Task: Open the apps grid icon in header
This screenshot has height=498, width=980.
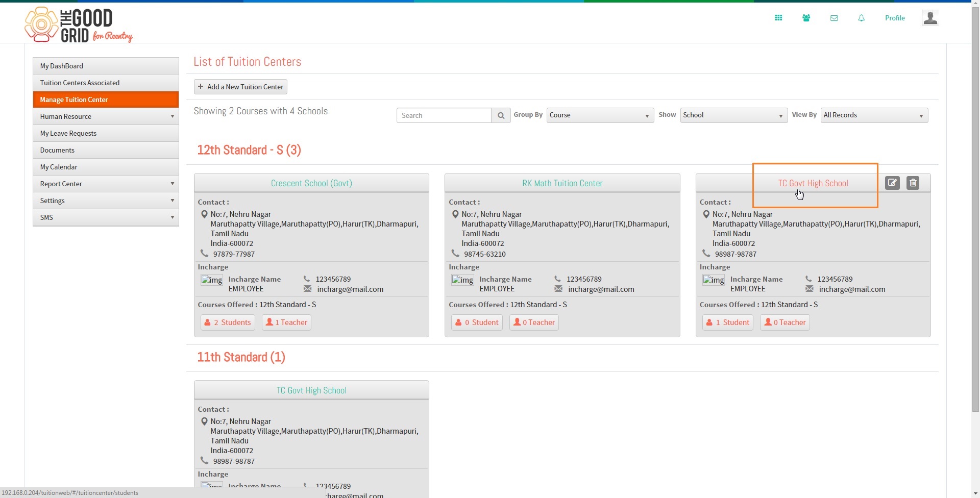Action: click(778, 18)
